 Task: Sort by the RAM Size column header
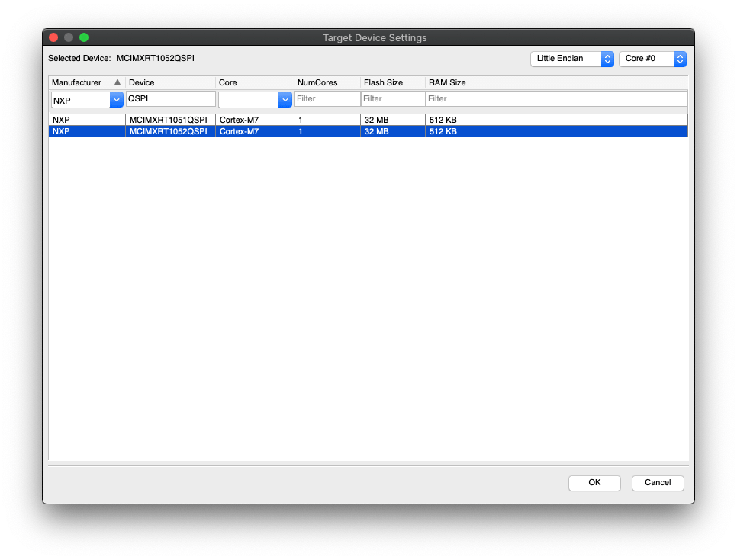(x=556, y=82)
